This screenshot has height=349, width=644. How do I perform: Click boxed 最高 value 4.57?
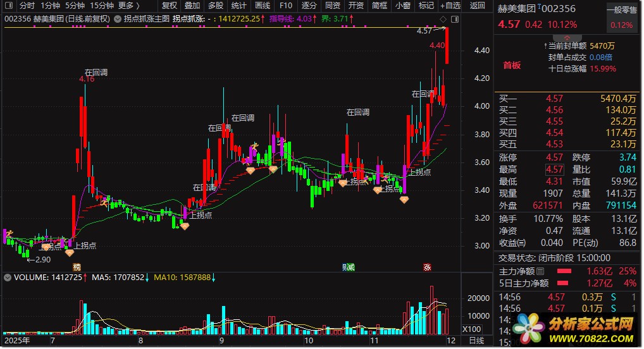[554, 169]
